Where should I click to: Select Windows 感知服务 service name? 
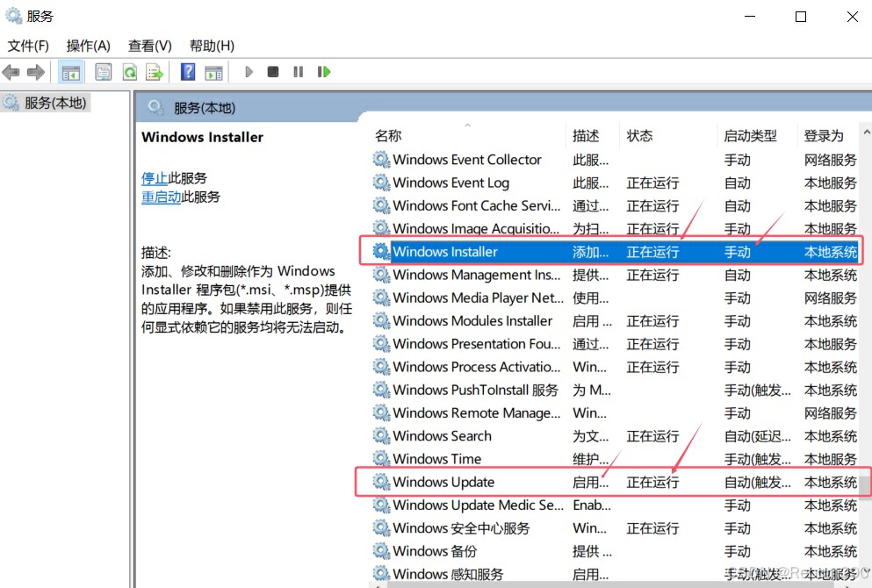[448, 574]
